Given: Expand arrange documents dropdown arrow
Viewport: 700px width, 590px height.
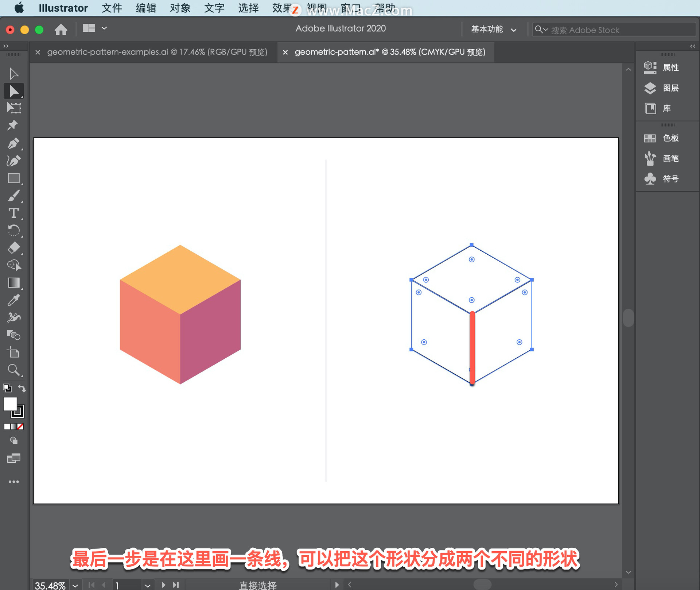Looking at the screenshot, I should (x=104, y=28).
